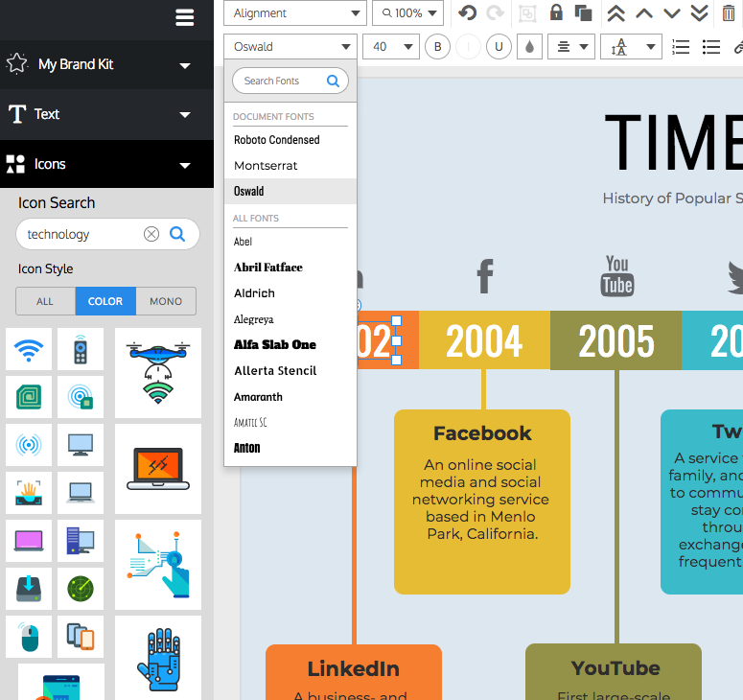The height and width of the screenshot is (700, 743).
Task: Select the blue WiFi signal icon
Action: click(29, 349)
